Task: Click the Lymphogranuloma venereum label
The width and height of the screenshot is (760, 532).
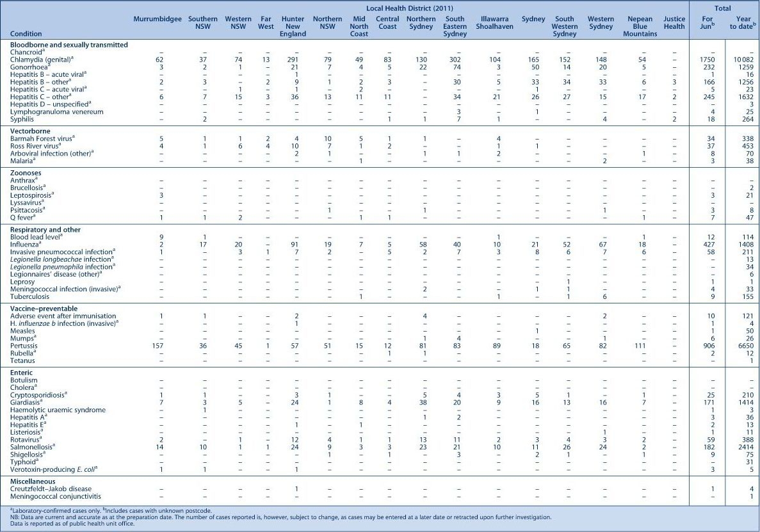Action: [57, 111]
